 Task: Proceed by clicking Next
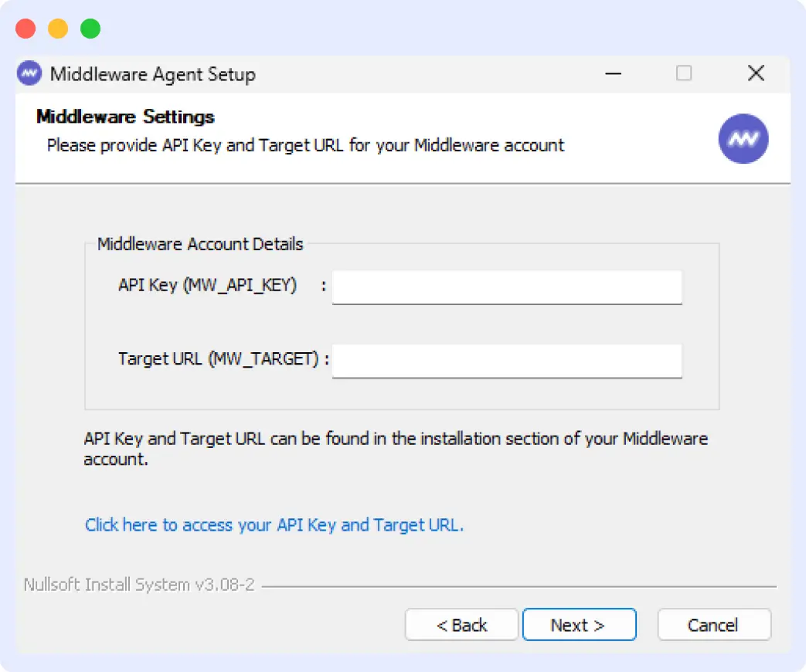tap(579, 624)
